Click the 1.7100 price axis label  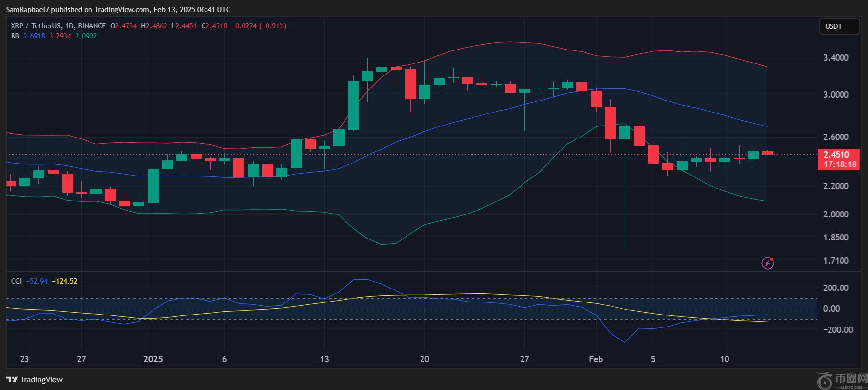[836, 261]
